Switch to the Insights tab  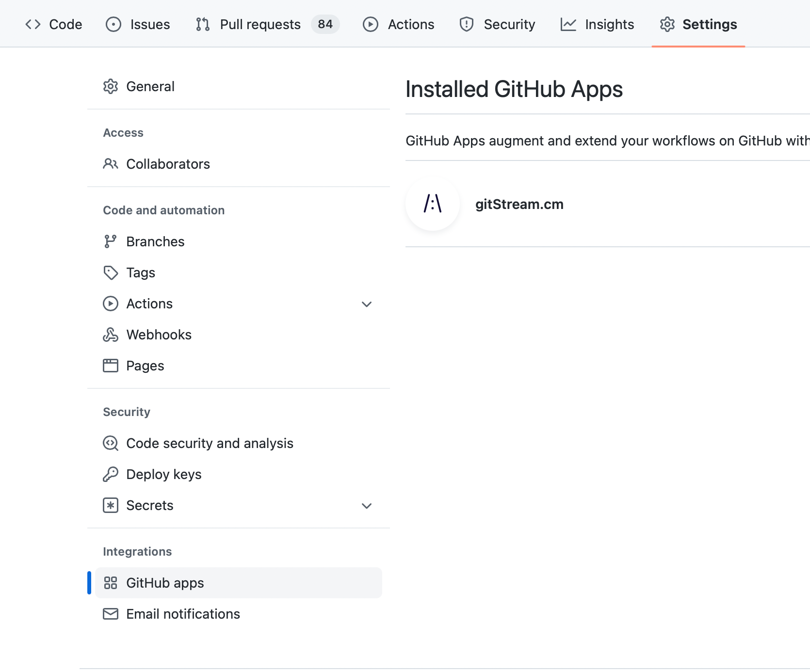point(609,24)
